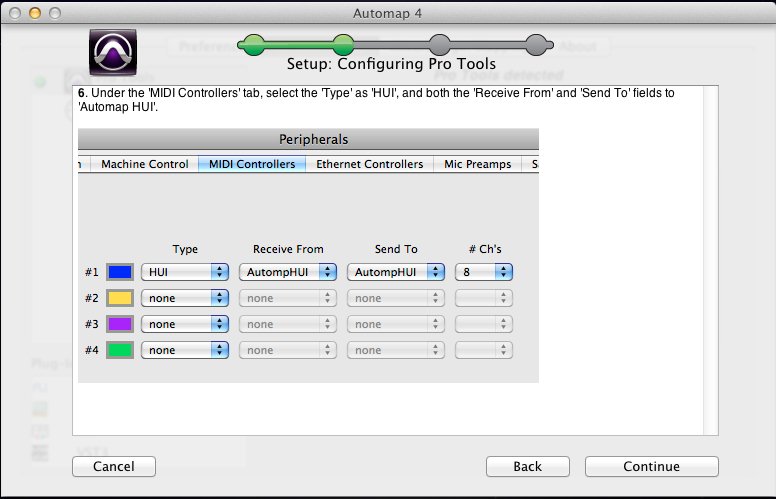The height and width of the screenshot is (499, 776).
Task: Open the Mic Preamps tab
Action: coord(477,164)
